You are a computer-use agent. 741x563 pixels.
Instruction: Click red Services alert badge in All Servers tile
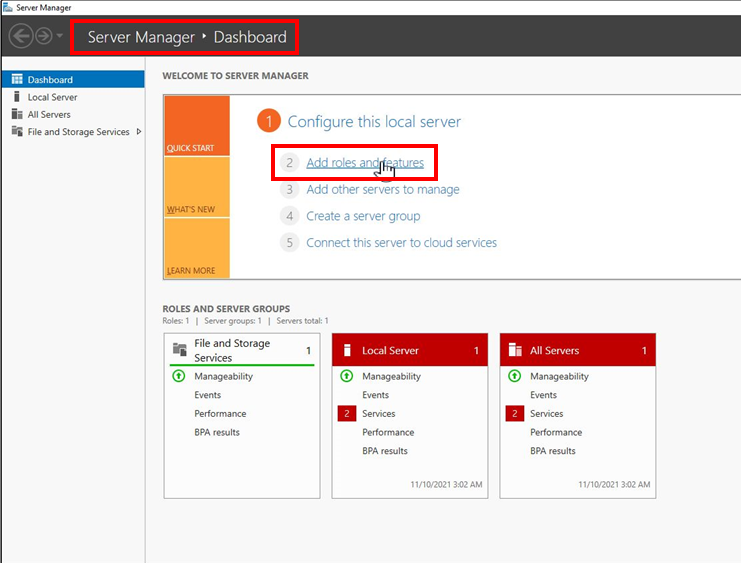tap(514, 414)
